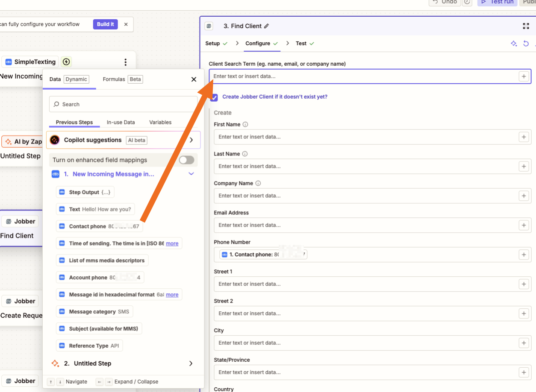The image size is (536, 392).
Task: Expand the 2. Untitled Step section
Action: click(x=191, y=364)
